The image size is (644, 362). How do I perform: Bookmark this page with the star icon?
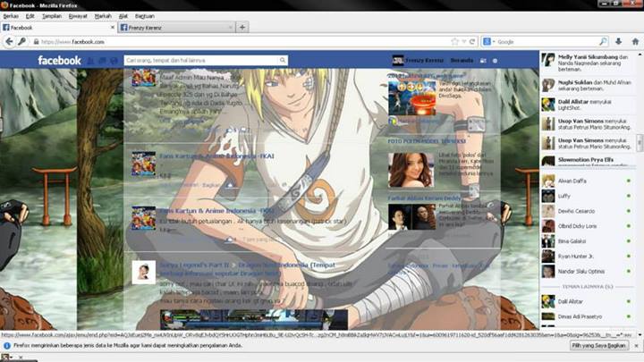tap(454, 41)
